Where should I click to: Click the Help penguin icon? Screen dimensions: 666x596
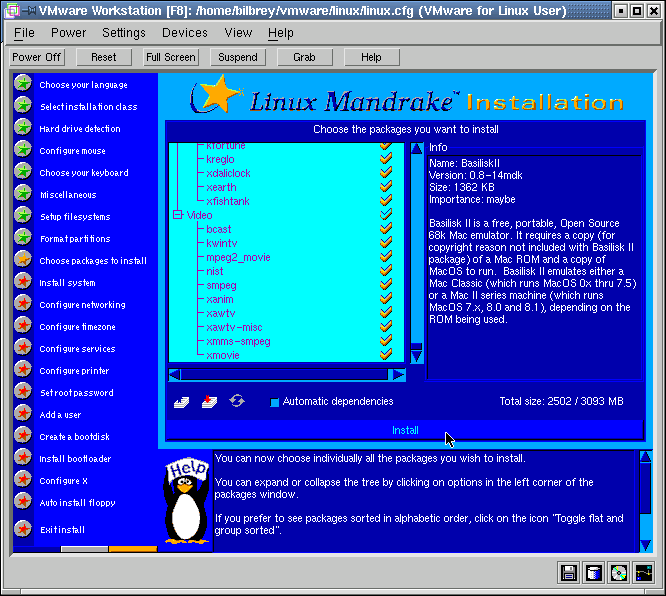pos(186,503)
